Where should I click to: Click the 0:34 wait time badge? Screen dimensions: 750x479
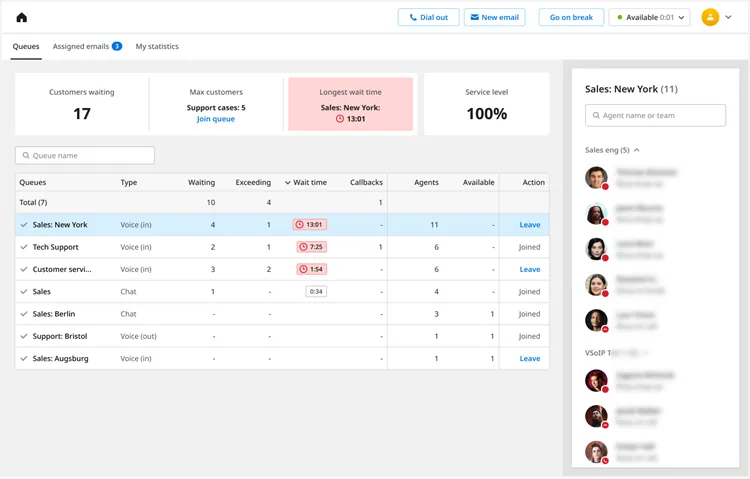(316, 291)
